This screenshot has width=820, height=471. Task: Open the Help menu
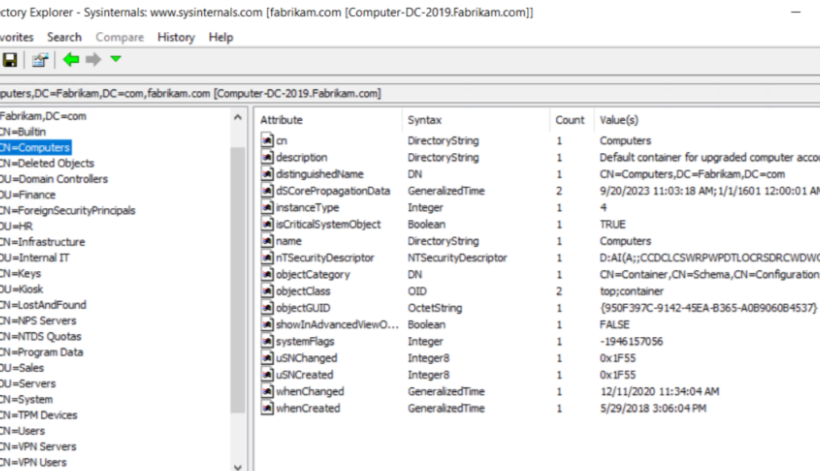(x=220, y=37)
